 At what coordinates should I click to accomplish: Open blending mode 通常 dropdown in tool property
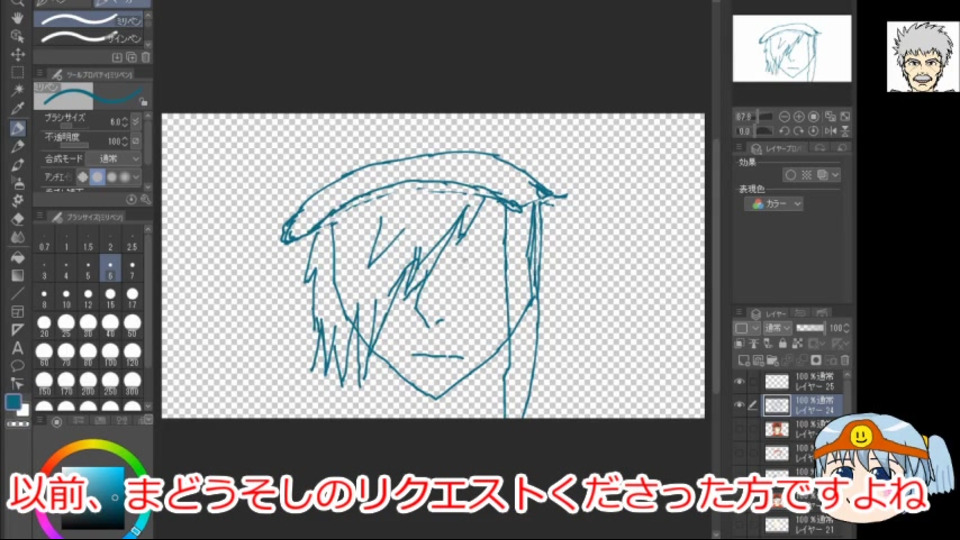(x=114, y=159)
